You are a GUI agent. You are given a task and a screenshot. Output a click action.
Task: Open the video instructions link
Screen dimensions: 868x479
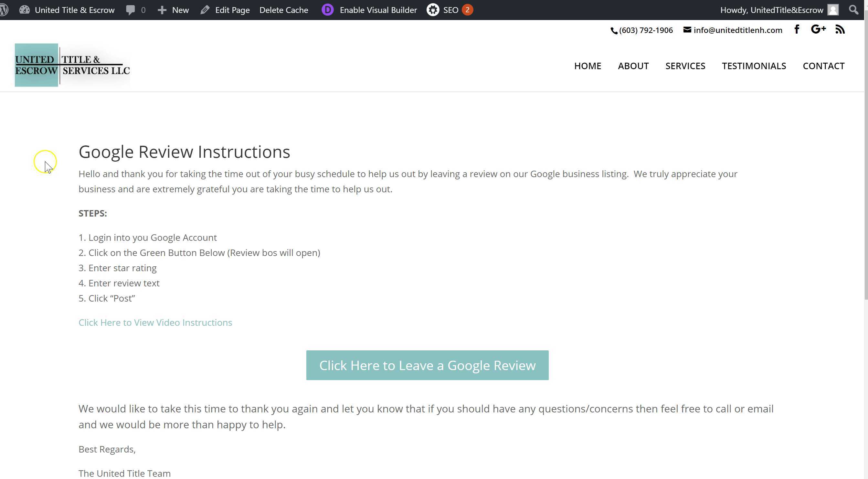[x=155, y=322]
